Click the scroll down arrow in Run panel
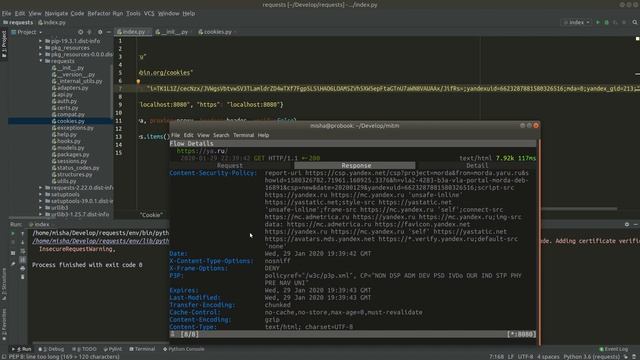 22,242
